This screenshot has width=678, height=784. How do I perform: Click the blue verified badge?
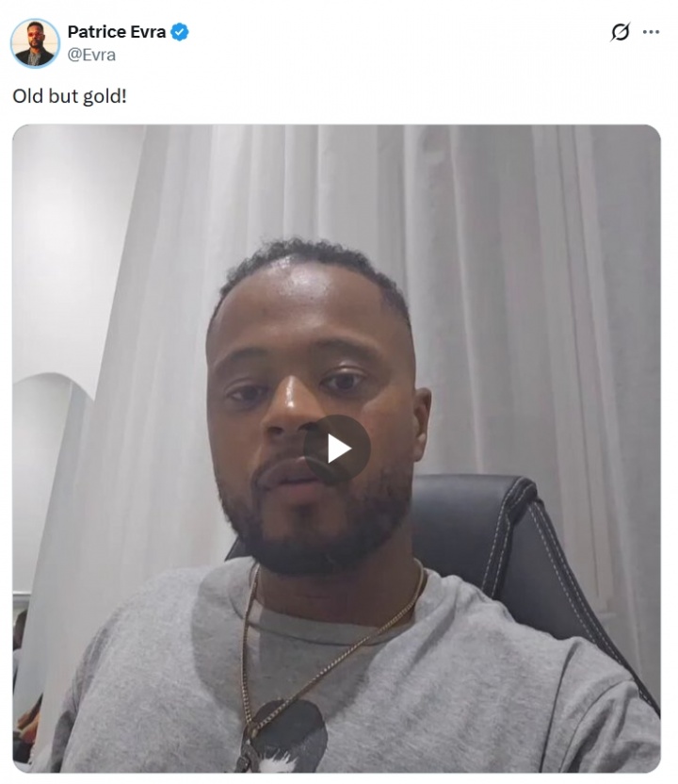coord(180,32)
